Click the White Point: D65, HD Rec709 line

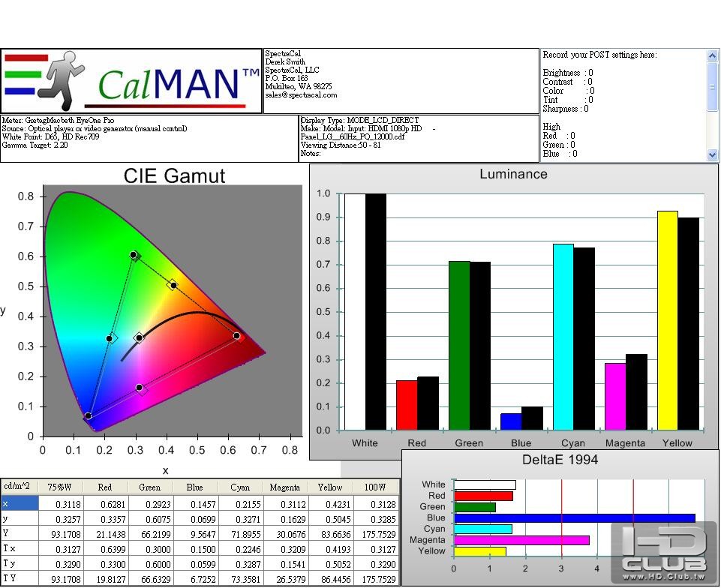coord(50,137)
